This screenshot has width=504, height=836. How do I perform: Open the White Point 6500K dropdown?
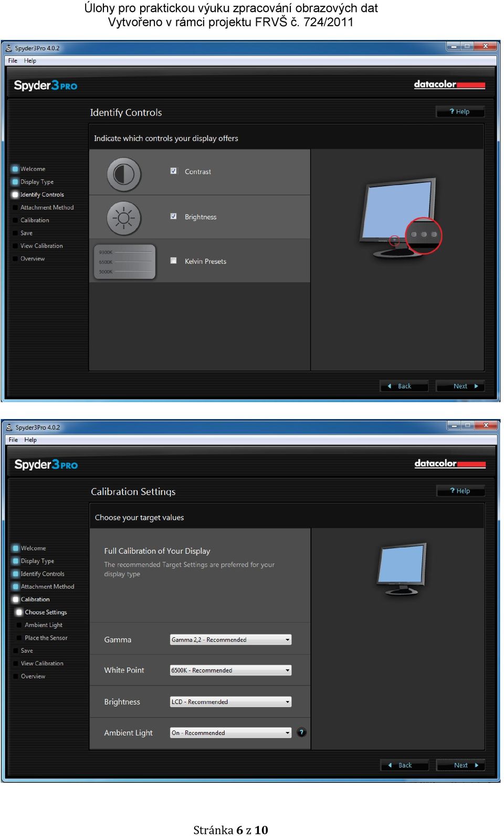click(x=230, y=670)
